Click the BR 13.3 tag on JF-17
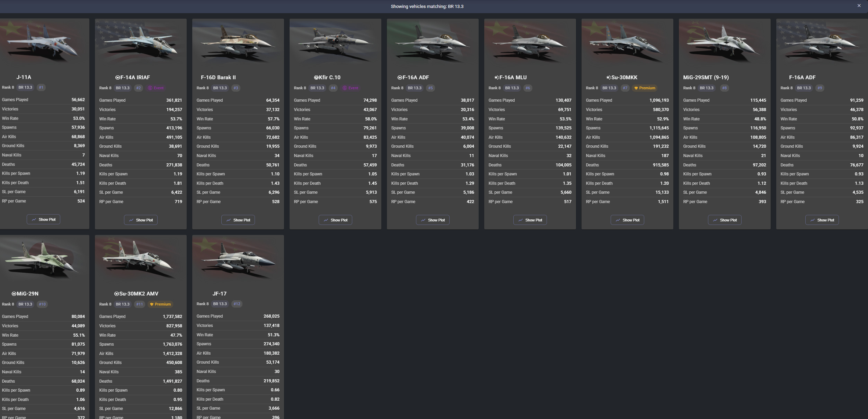 [x=220, y=304]
